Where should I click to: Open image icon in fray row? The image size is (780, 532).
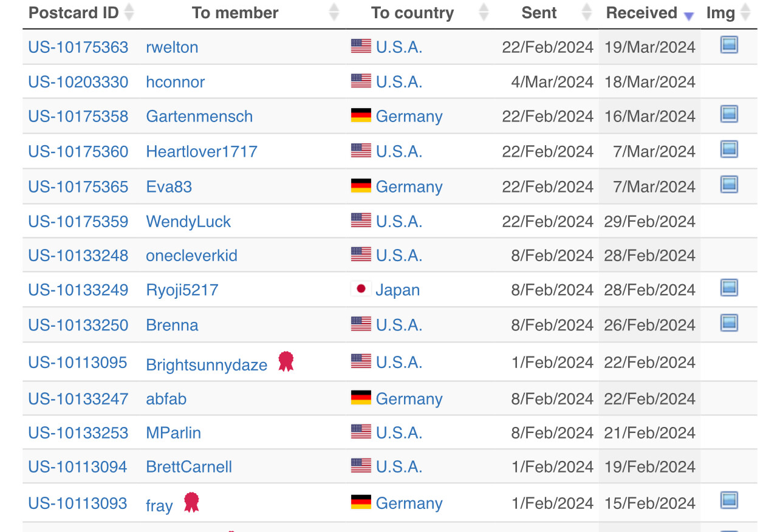click(x=729, y=500)
